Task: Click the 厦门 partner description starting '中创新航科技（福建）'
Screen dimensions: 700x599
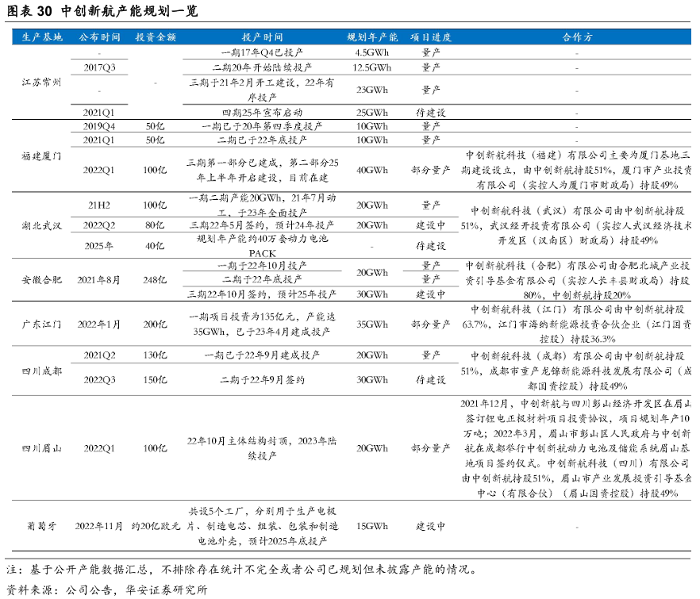Action: coord(577,171)
